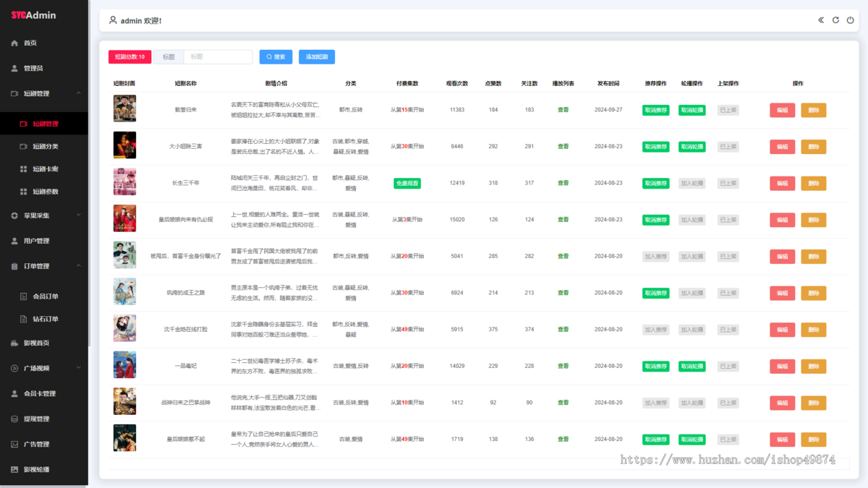868x488 pixels.
Task: Click the refresh icon in the top bar
Action: tap(835, 20)
